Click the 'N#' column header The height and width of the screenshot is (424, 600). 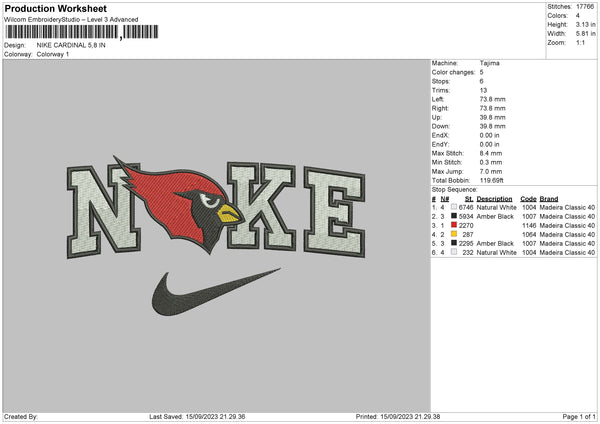point(445,199)
